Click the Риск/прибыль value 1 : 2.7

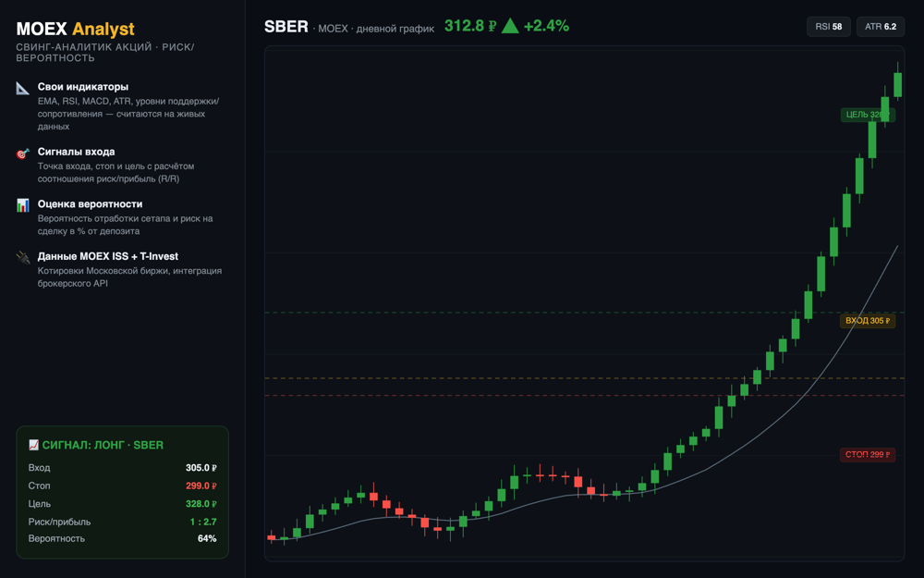pyautogui.click(x=203, y=522)
